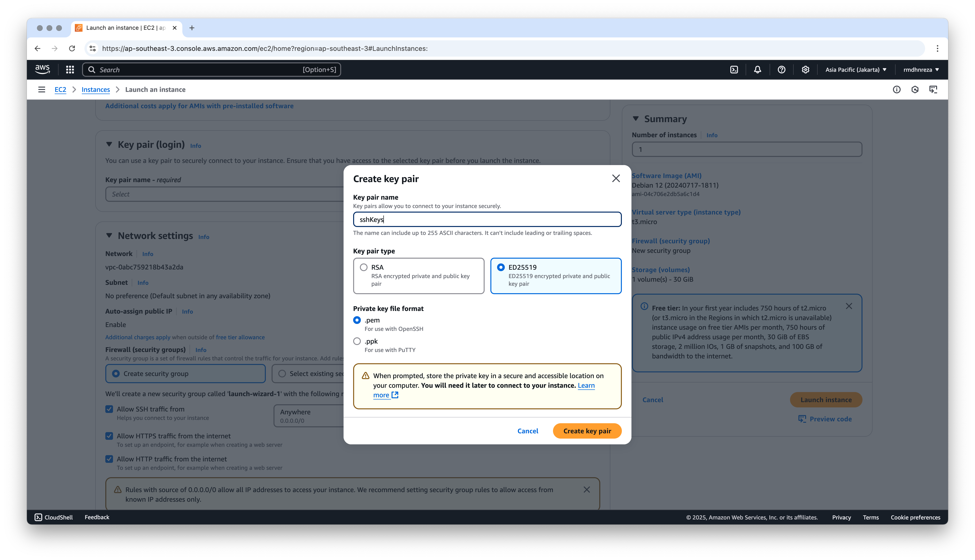This screenshot has width=975, height=560.
Task: Open Cookie preferences in footer
Action: [916, 517]
